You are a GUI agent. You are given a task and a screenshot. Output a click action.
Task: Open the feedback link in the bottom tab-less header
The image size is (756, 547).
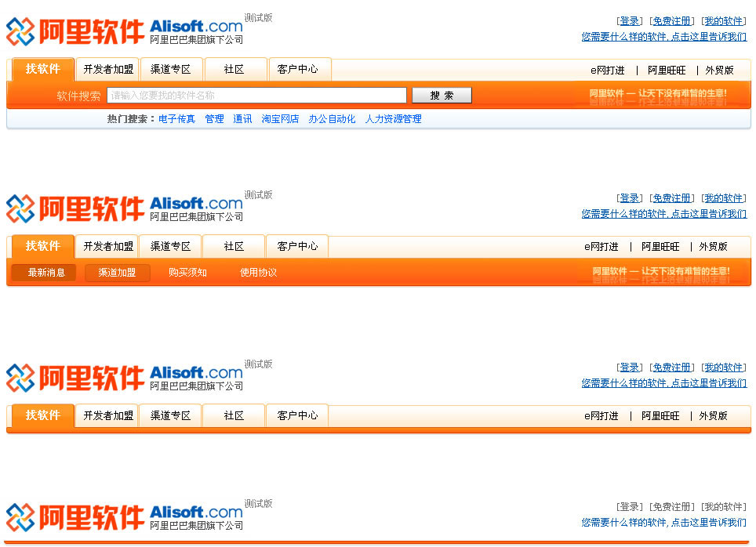coord(664,523)
